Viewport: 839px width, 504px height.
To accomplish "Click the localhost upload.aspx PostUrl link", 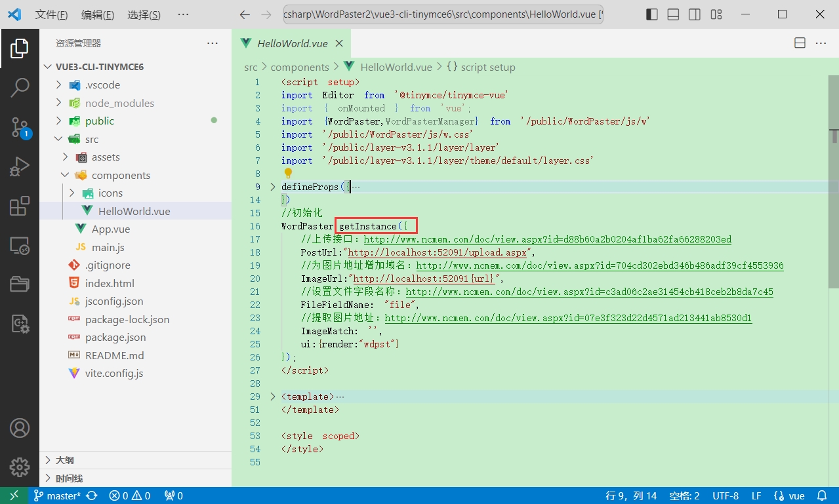I will tap(438, 252).
